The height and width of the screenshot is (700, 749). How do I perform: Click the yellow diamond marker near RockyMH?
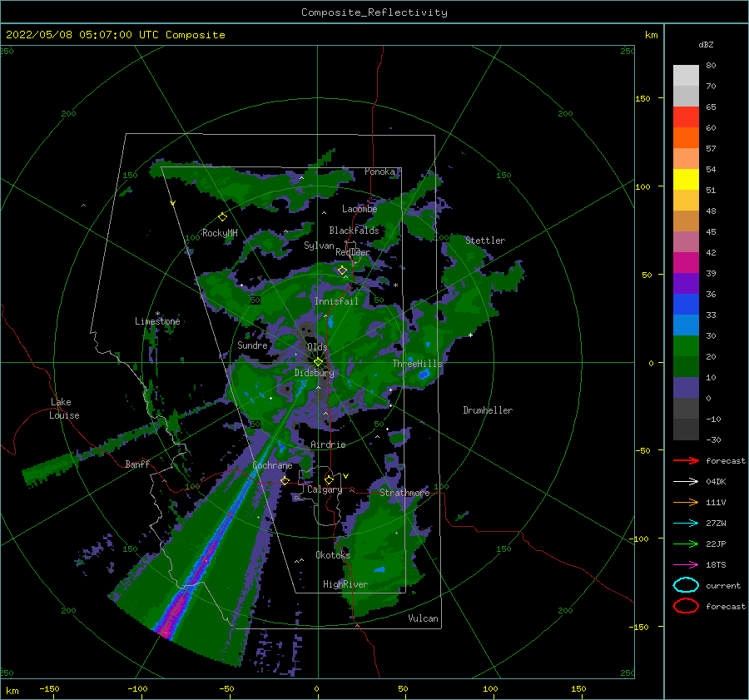[222, 217]
